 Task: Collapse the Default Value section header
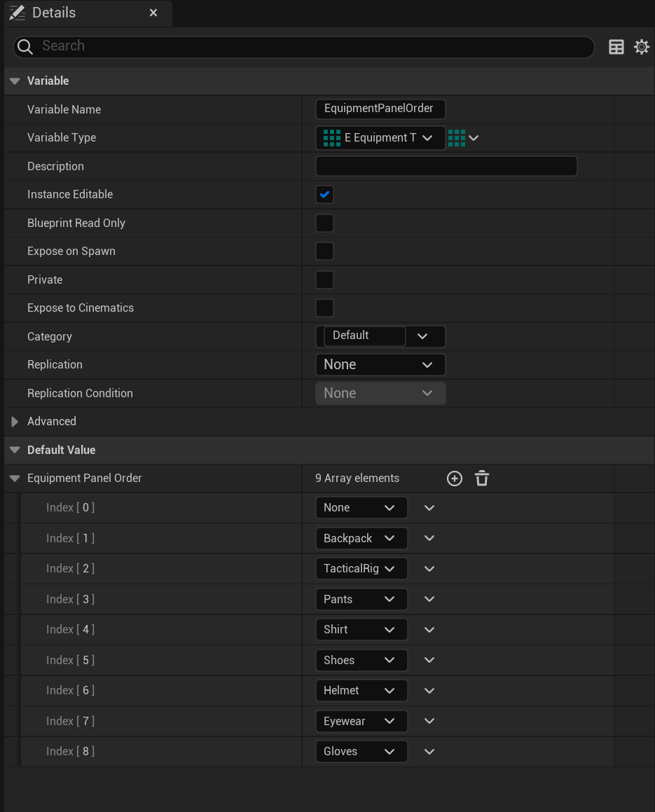[15, 450]
